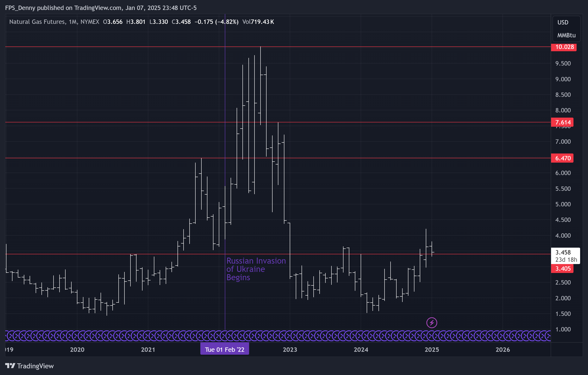Click the 1.500 price scale value
The image size is (588, 375).
(563, 314)
